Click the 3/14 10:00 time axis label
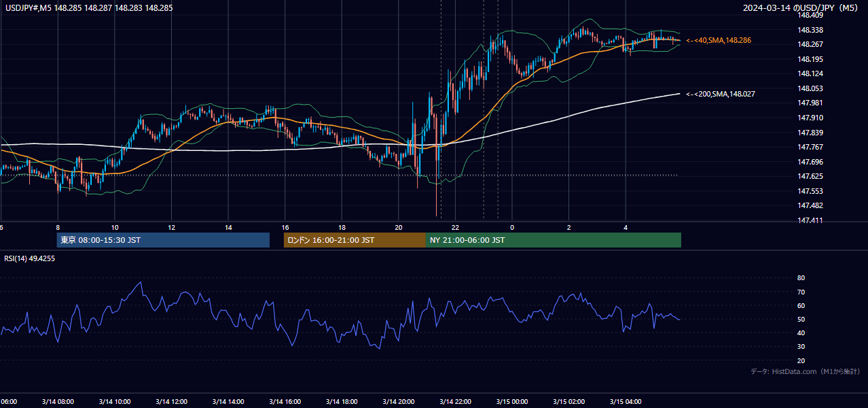The image size is (868, 408). pos(114,402)
